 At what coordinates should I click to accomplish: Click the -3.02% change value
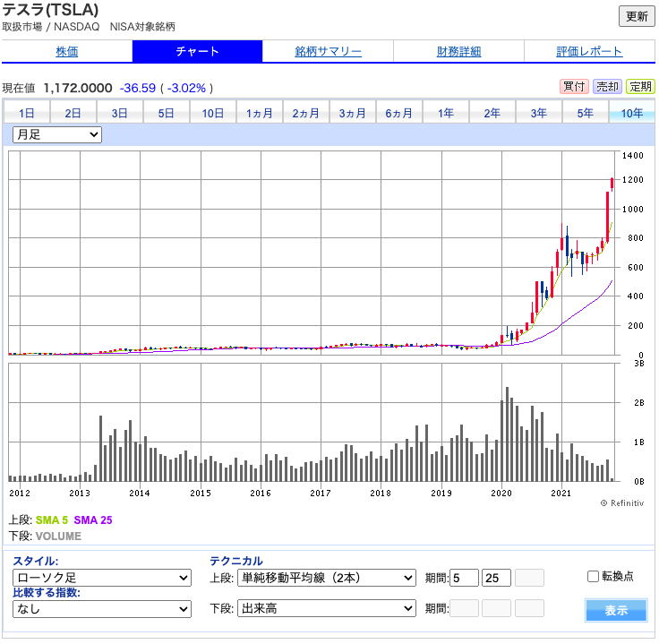click(186, 88)
